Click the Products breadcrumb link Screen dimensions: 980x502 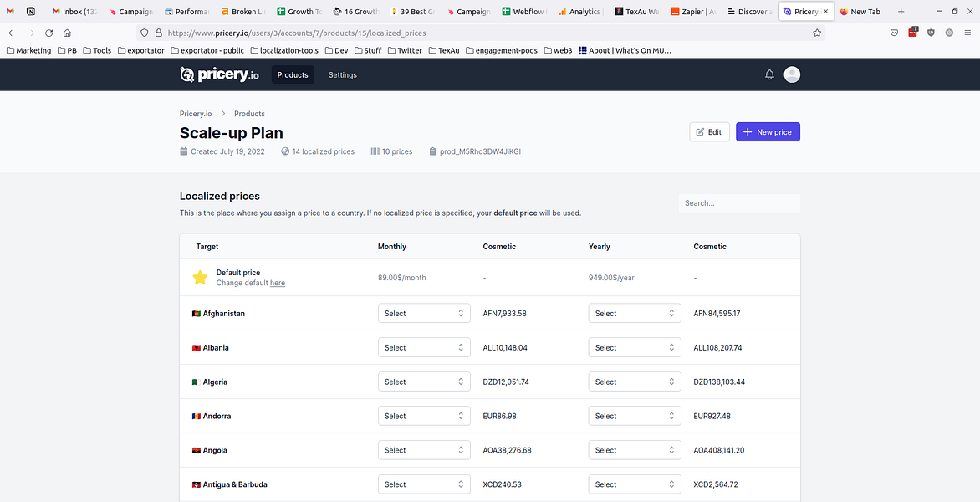click(249, 114)
